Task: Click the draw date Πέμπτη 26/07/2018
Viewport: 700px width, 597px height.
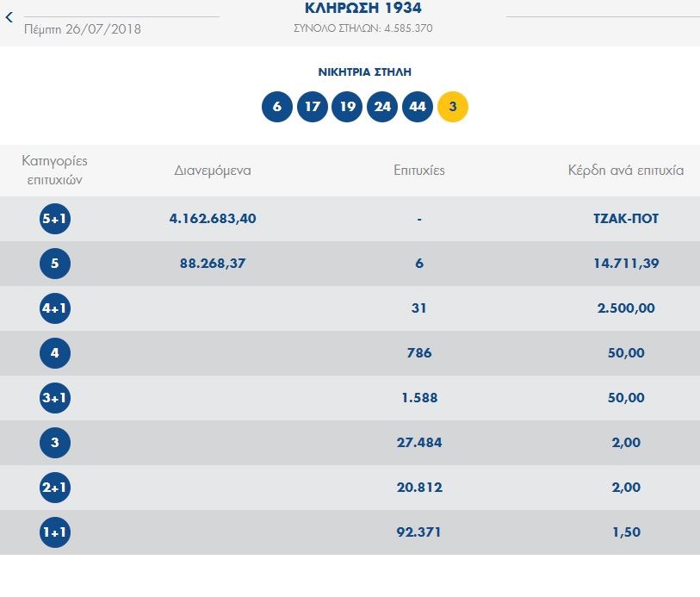Action: click(x=81, y=29)
